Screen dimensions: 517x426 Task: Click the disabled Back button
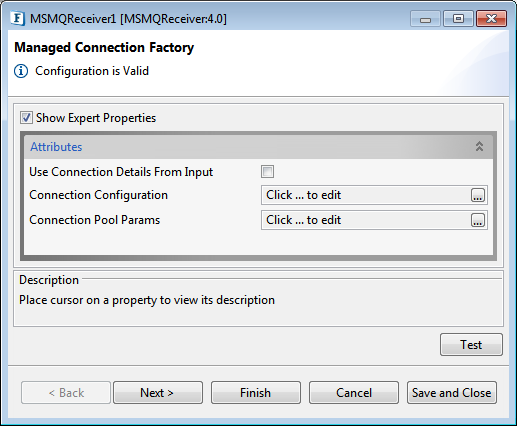[66, 393]
